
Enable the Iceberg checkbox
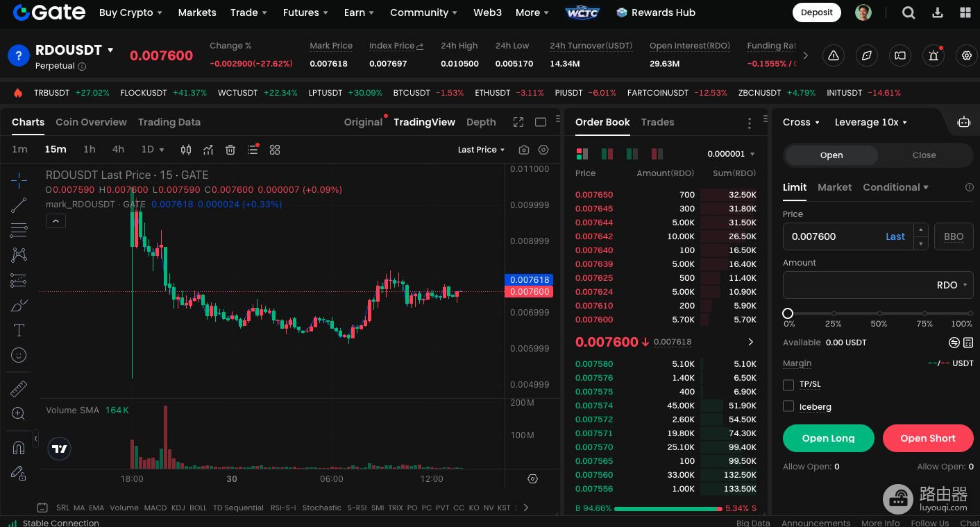click(x=788, y=406)
